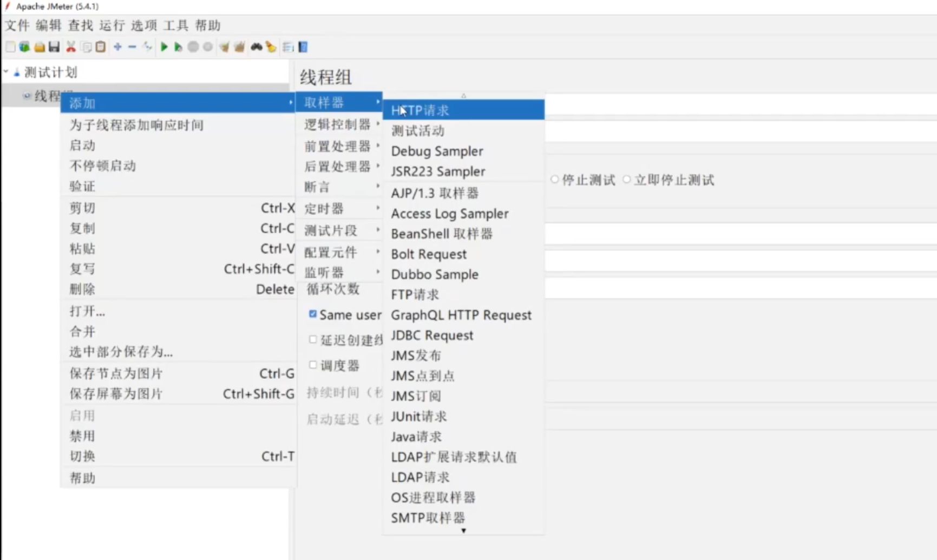Click the New test plan toolbar icon
The width and height of the screenshot is (937, 560).
(x=10, y=47)
